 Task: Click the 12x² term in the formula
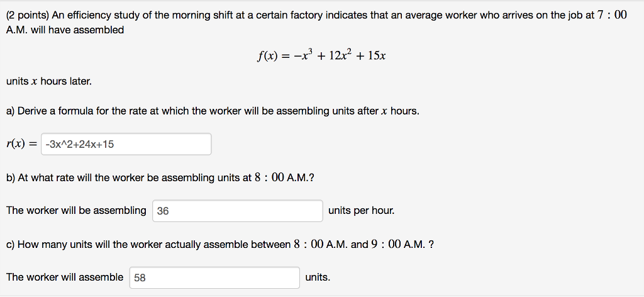pos(339,55)
